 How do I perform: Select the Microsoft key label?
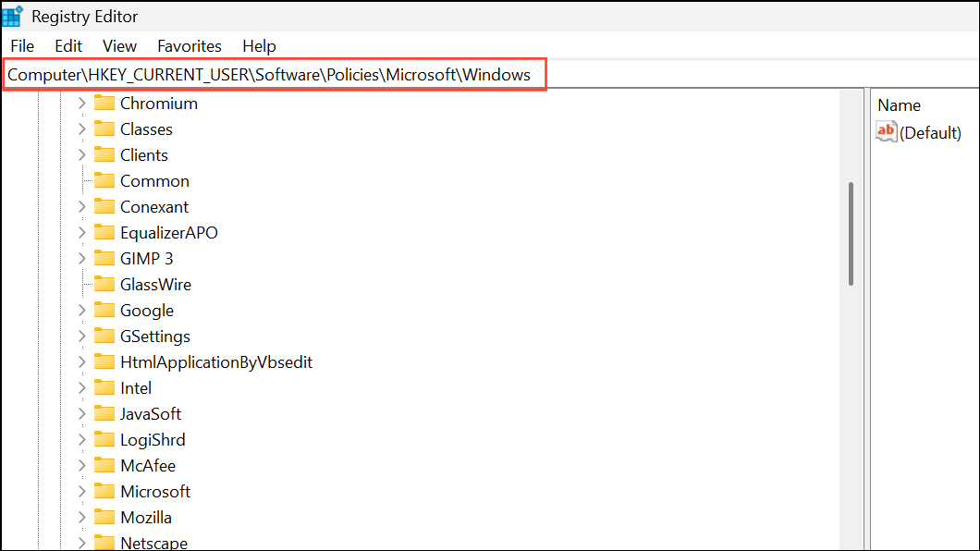[155, 492]
